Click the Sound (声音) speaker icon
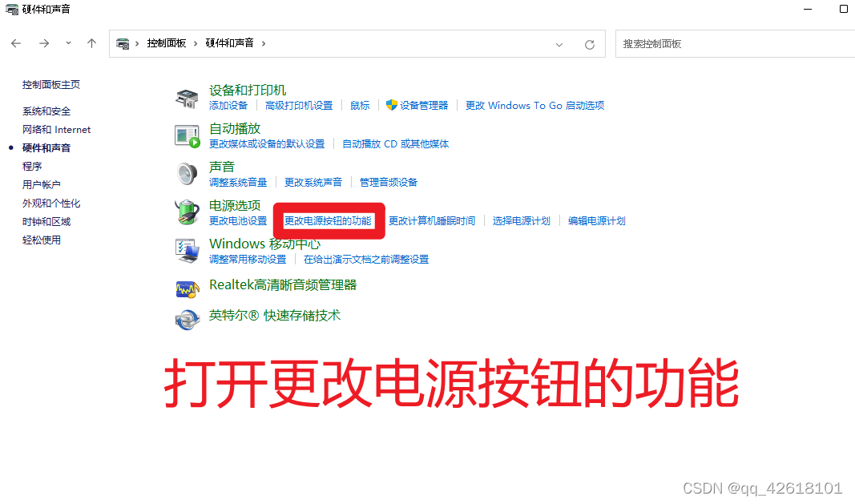 click(187, 174)
